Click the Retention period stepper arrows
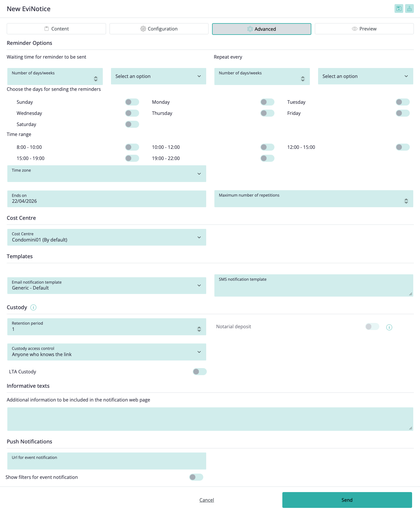The width and height of the screenshot is (420, 512). pos(199,329)
